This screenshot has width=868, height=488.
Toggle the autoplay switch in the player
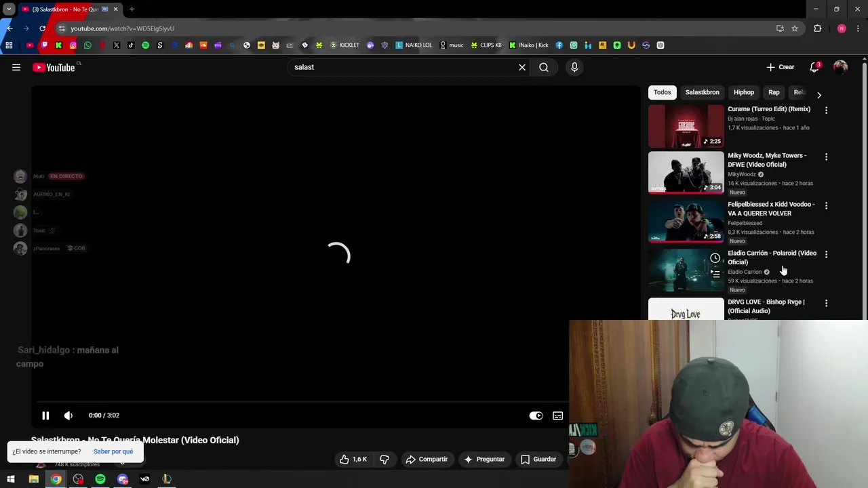coord(536,415)
